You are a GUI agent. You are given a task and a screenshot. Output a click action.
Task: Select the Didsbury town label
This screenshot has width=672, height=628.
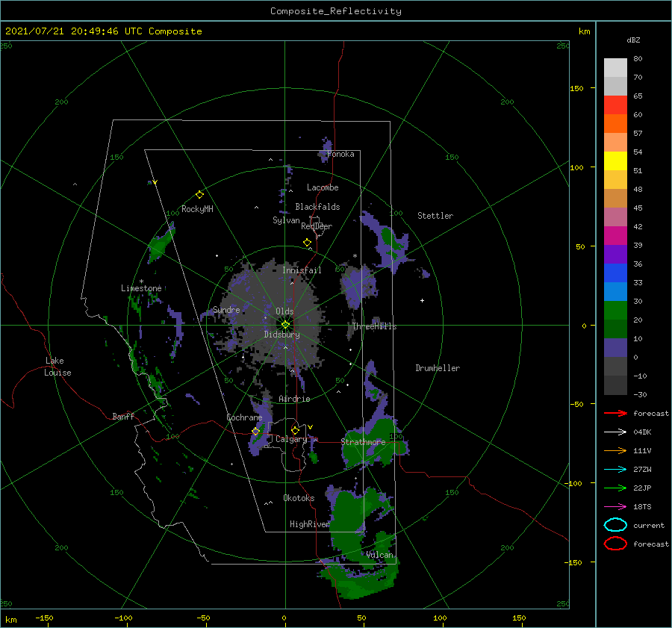[x=281, y=335]
